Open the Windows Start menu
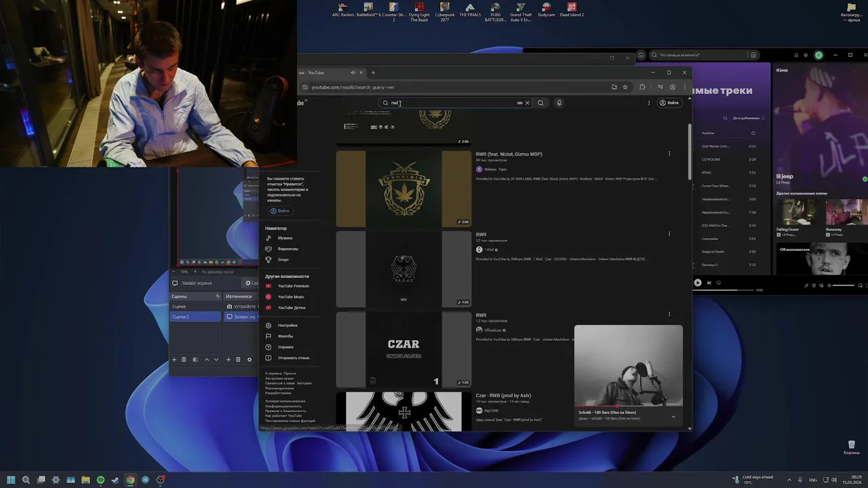The width and height of the screenshot is (868, 488). click(x=11, y=480)
